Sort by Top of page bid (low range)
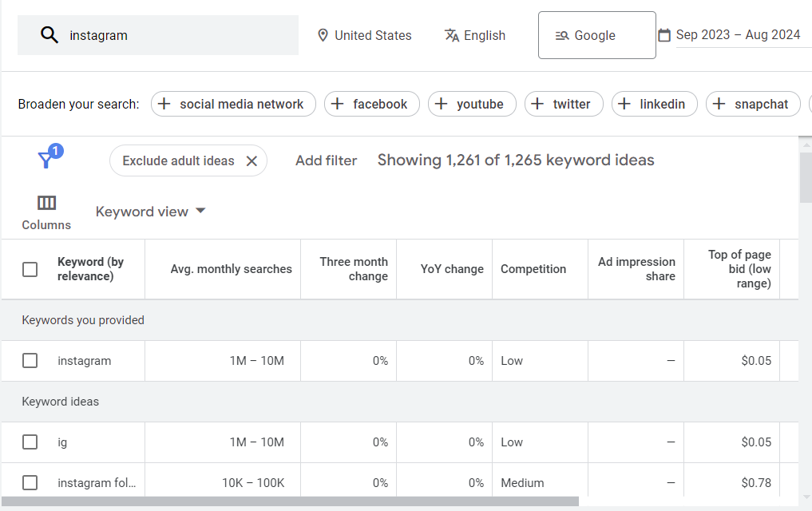The width and height of the screenshot is (812, 511). tap(739, 269)
